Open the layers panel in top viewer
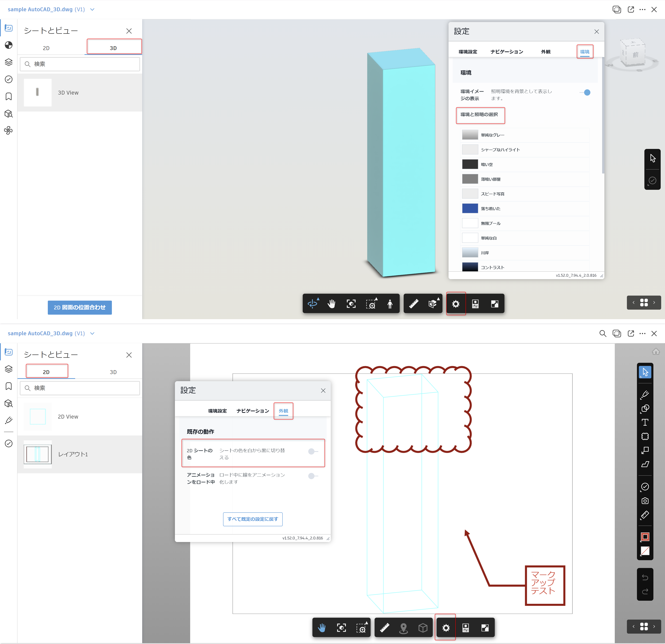Screen dimensions: 665x644 (x=9, y=62)
